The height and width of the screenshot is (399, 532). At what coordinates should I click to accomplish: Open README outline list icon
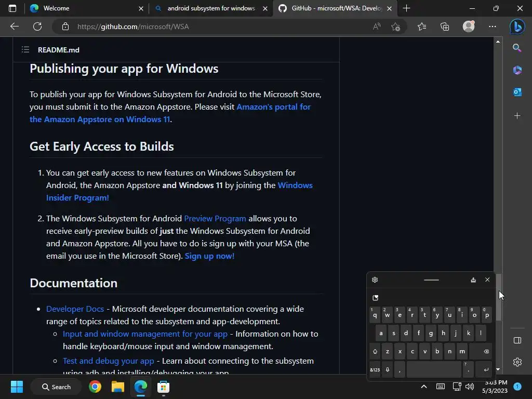click(25, 49)
